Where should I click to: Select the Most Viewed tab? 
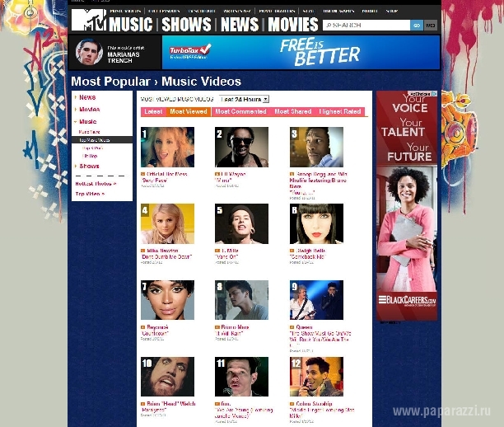point(189,111)
